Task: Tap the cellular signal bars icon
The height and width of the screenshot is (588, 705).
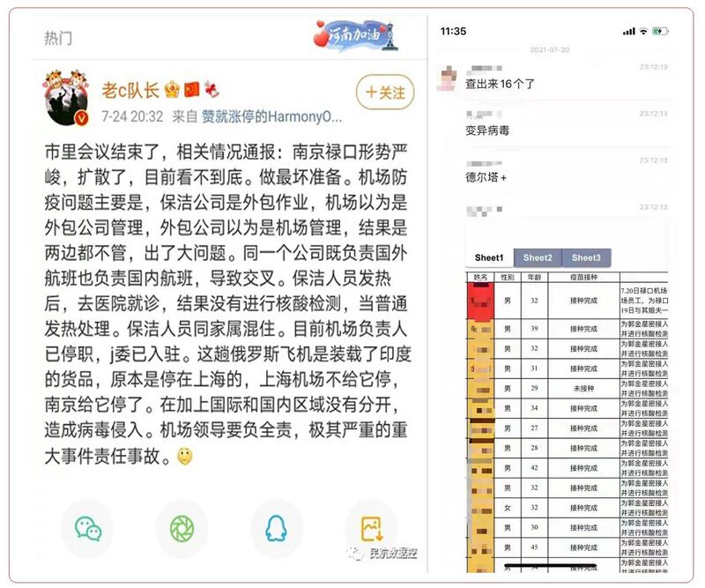Action: pos(628,29)
